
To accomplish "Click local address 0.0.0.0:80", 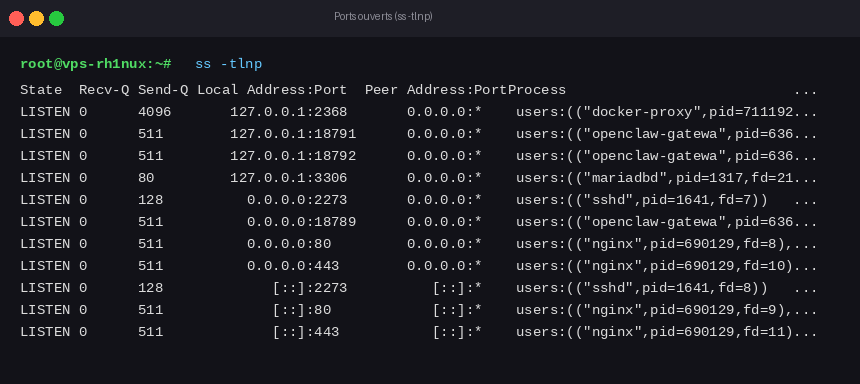I will [x=288, y=244].
